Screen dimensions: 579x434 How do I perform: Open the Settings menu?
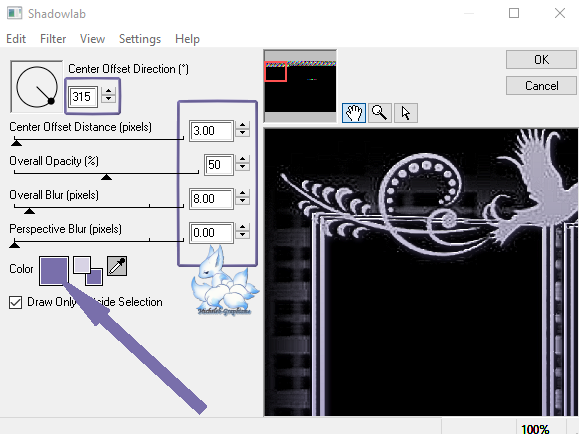[140, 39]
